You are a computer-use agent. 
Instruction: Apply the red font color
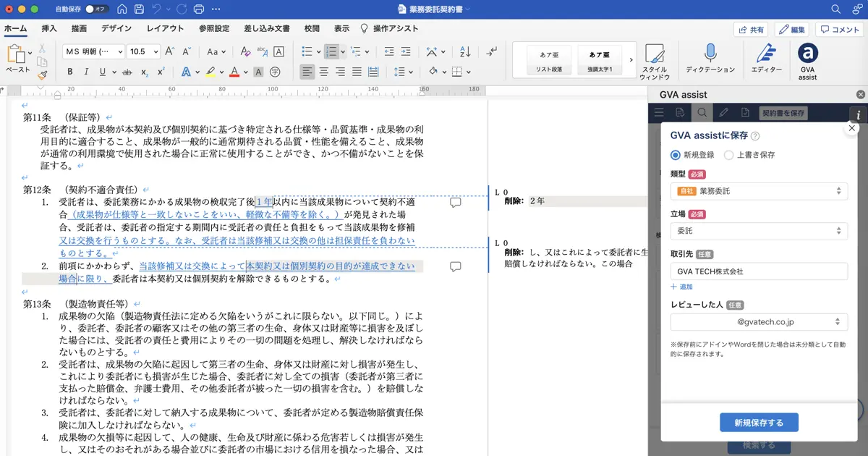point(234,72)
